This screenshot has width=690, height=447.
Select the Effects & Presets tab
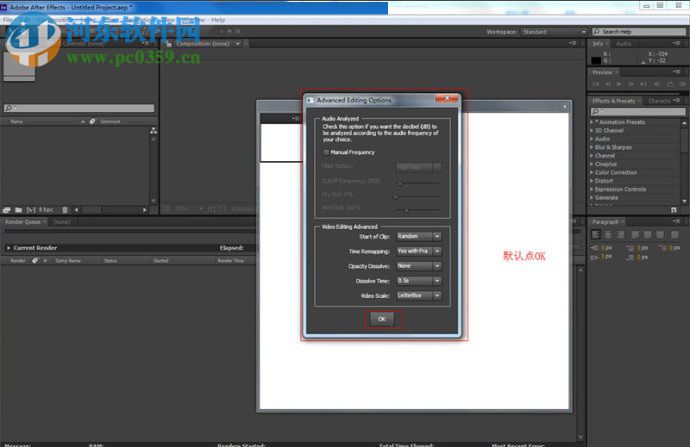pyautogui.click(x=613, y=101)
